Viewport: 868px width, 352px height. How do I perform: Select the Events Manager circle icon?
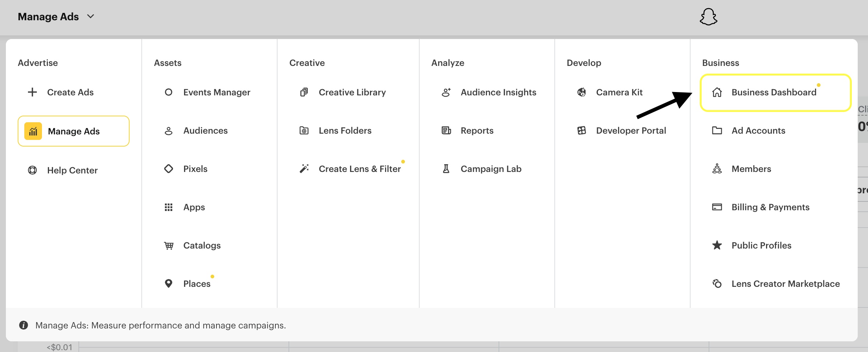(x=169, y=92)
